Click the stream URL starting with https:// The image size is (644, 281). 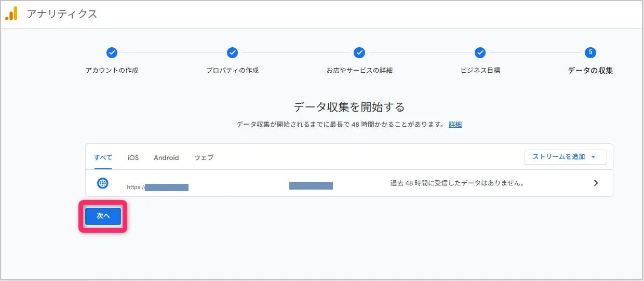tap(157, 187)
